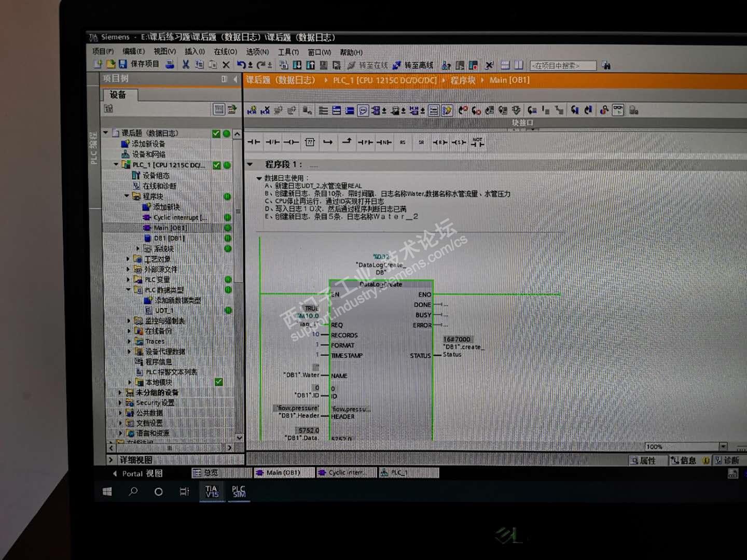Open the 视图(V) menu
The width and height of the screenshot is (747, 560).
click(164, 51)
